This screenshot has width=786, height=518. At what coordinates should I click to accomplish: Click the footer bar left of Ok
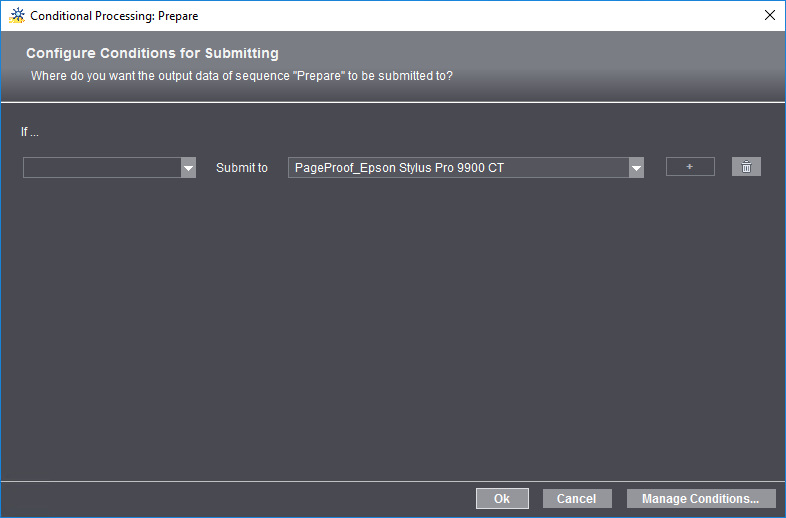240,498
